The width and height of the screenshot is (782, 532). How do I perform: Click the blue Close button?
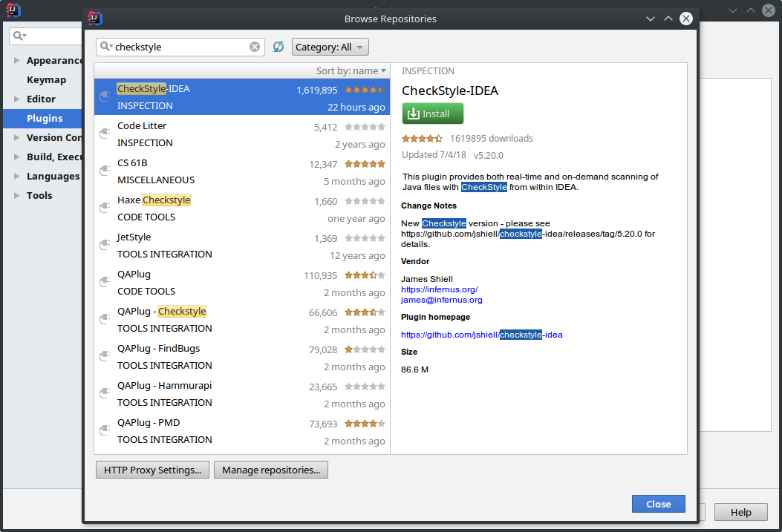[658, 504]
